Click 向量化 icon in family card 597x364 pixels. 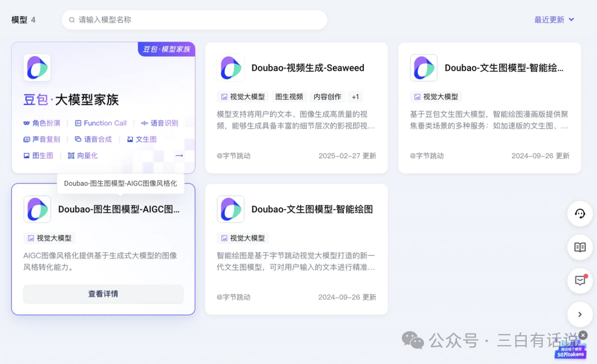coord(71,156)
